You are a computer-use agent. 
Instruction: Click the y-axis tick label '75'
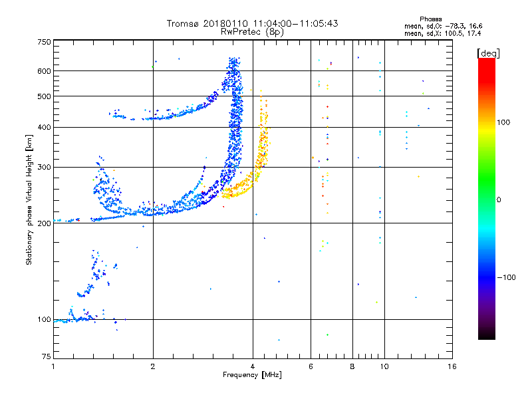[47, 356]
